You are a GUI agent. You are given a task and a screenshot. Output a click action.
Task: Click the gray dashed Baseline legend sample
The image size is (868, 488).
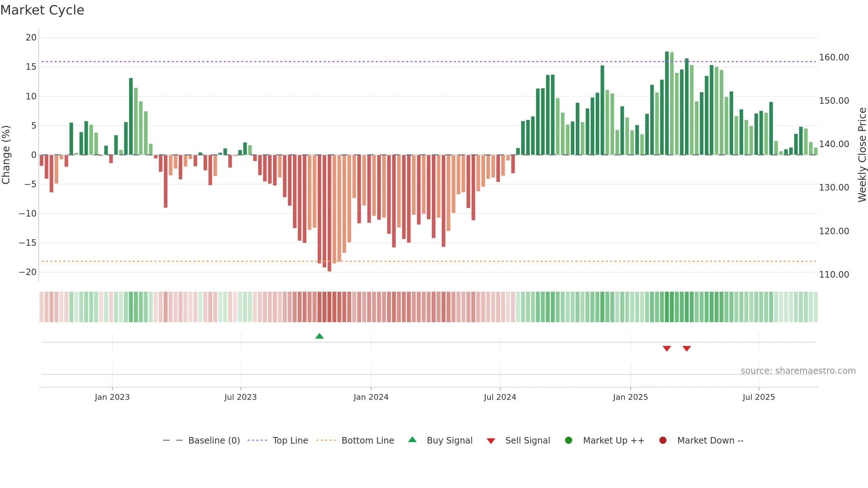coord(173,440)
